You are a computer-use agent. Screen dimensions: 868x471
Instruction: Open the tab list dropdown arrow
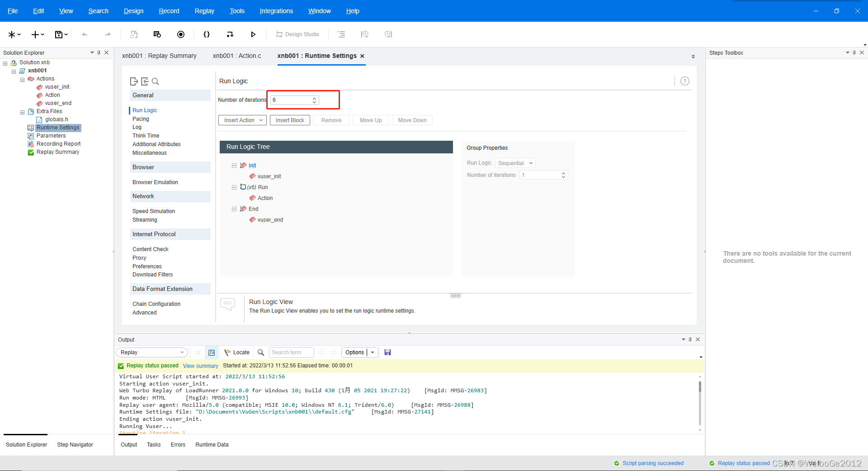pyautogui.click(x=693, y=57)
